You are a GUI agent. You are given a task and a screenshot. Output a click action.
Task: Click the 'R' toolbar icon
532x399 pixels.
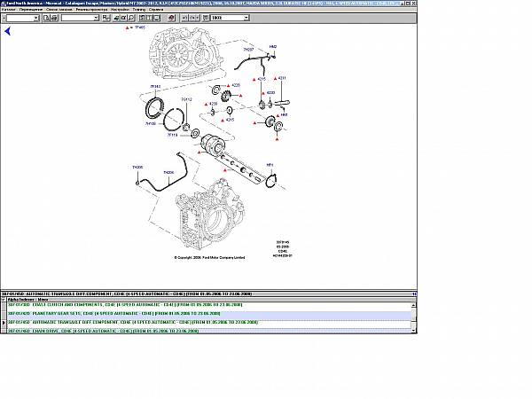106,18
